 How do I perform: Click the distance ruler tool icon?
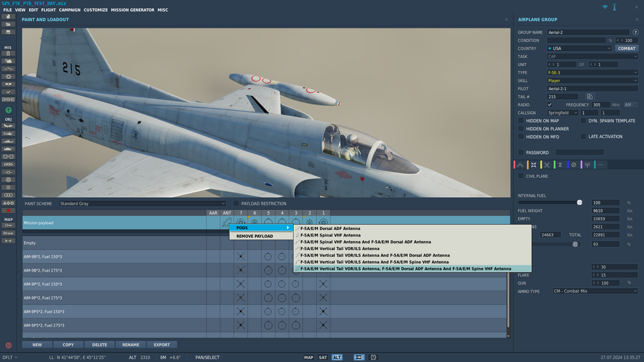(8, 241)
